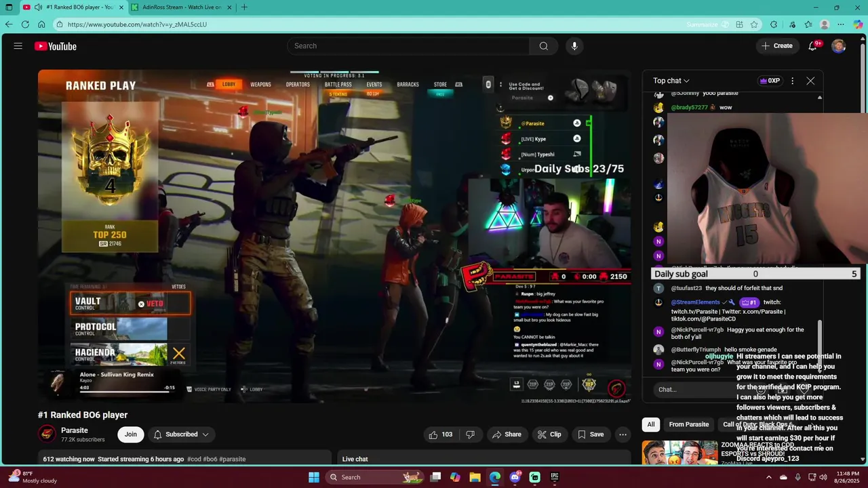Open File Explorer from the taskbar
The image size is (868, 488).
pos(475,477)
